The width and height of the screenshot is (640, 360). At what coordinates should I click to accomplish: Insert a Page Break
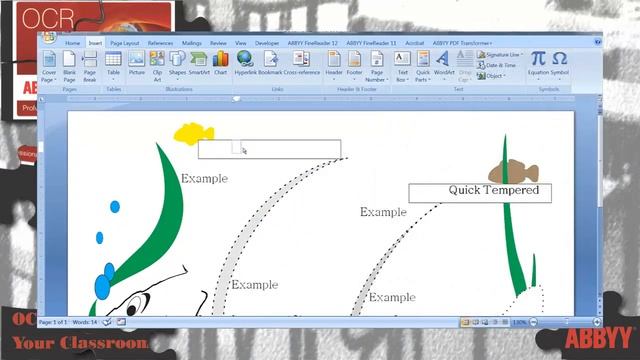coord(90,67)
